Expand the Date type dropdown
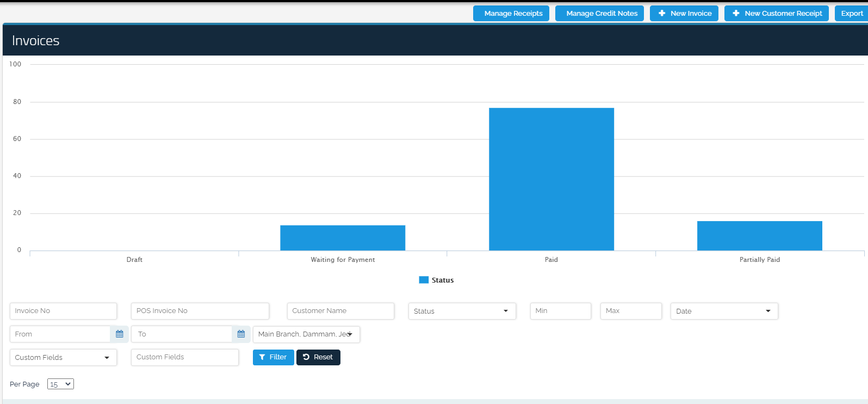Image resolution: width=868 pixels, height=404 pixels. pos(724,311)
